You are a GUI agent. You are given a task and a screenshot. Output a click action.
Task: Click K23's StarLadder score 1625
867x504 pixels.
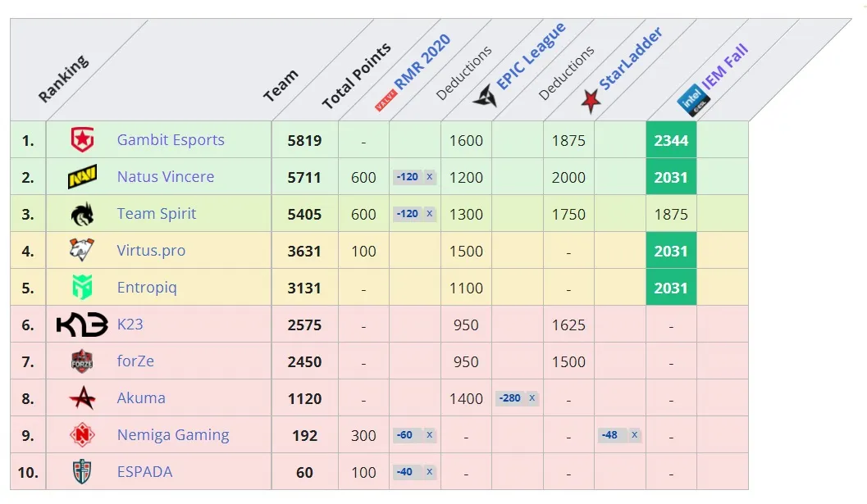(x=568, y=325)
